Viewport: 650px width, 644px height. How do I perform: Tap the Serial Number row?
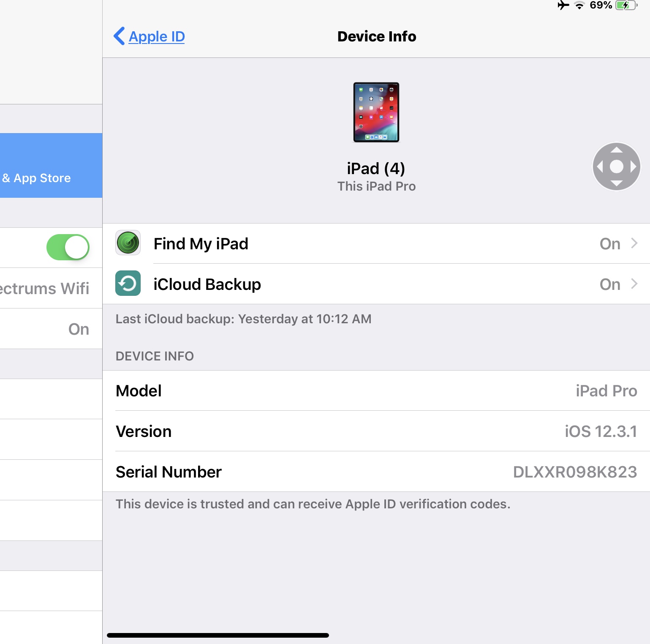[376, 472]
